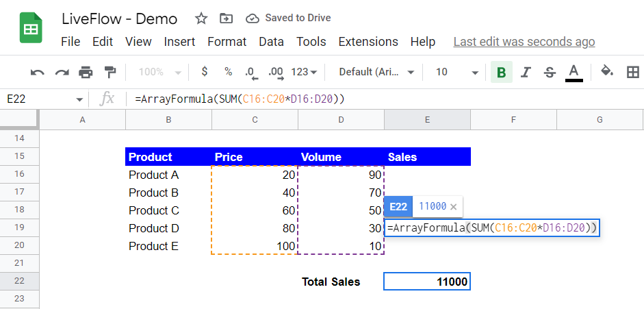Toggle italic formatting
This screenshot has height=309, width=644.
[x=526, y=72]
